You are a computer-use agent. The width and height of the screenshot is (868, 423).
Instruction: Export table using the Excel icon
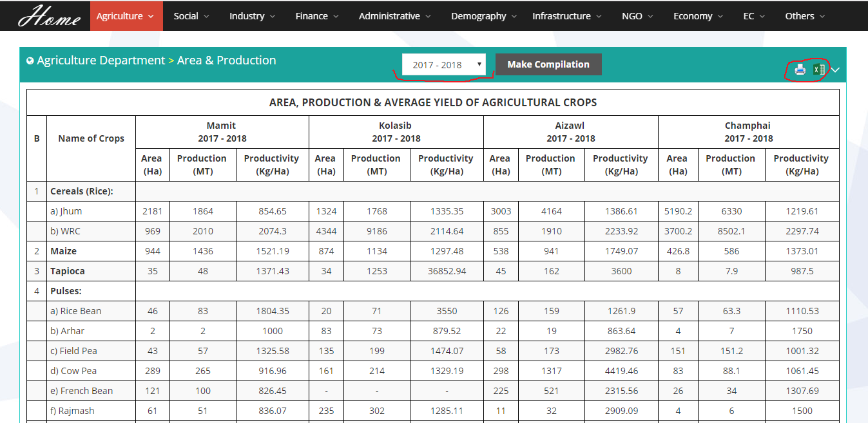coord(818,70)
